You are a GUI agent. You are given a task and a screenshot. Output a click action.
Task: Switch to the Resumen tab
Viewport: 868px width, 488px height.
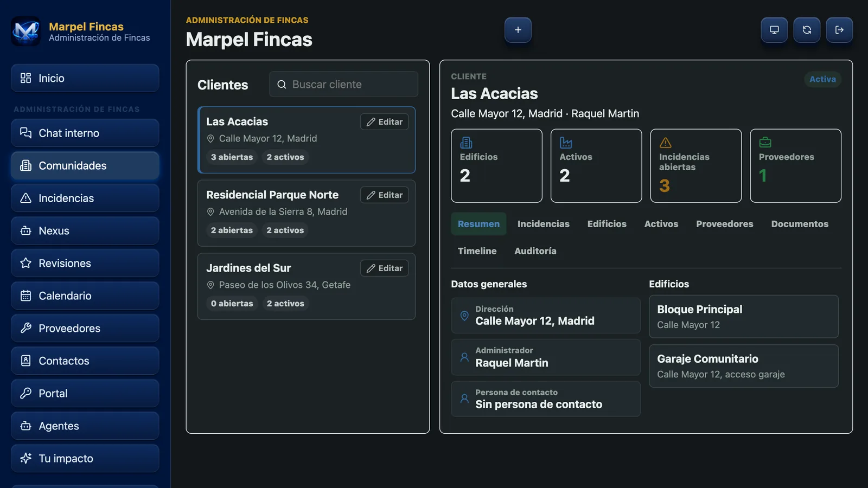coord(478,224)
